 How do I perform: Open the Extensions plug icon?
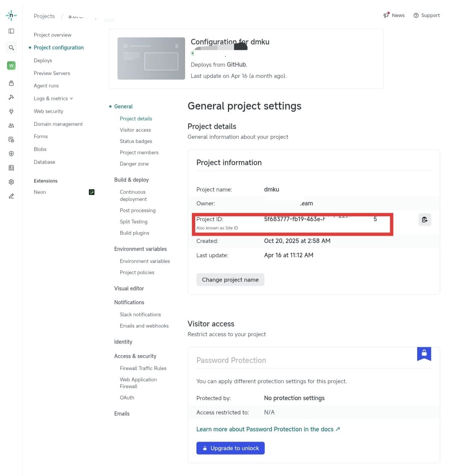point(11,111)
